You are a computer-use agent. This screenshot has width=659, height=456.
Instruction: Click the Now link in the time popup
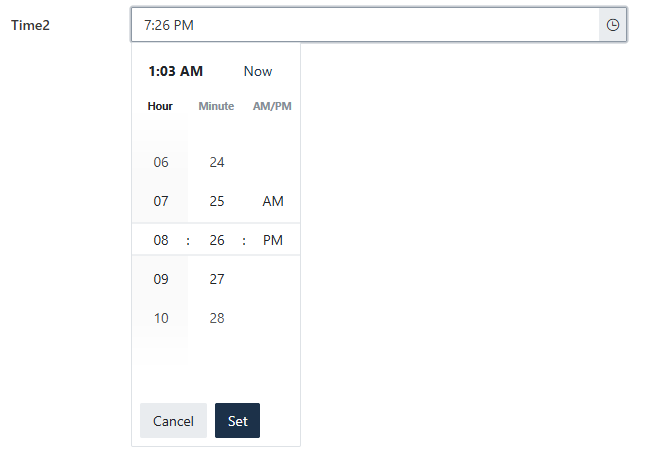258,71
